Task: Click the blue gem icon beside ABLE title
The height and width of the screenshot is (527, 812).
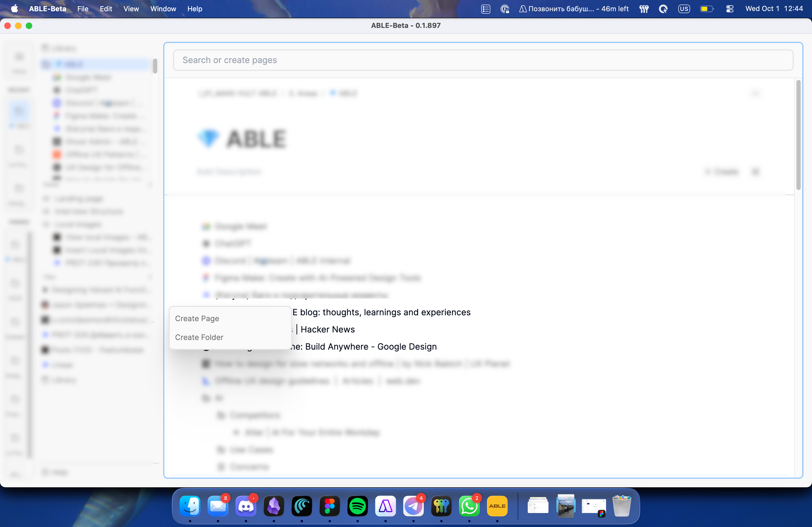Action: coord(208,139)
